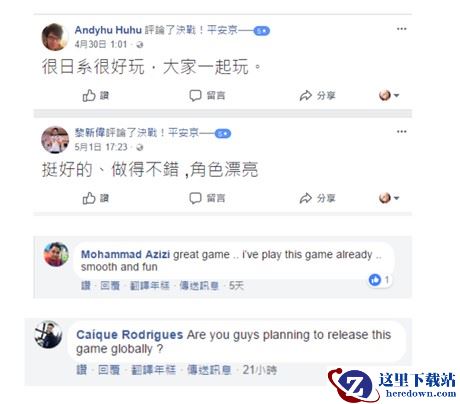The image size is (460, 404).
Task: Expand the profile selector dropdown on 黎新偉's post
Action: tap(389, 198)
